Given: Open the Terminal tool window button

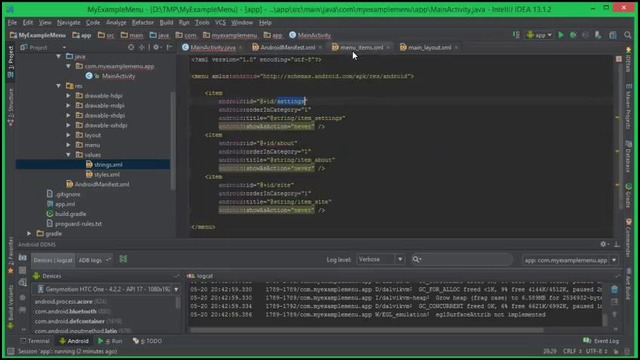Looking at the screenshot, I should click(35, 341).
